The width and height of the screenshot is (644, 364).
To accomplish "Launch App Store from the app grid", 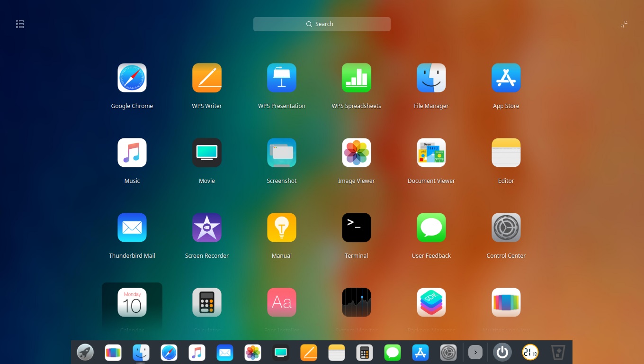I will coord(506,78).
